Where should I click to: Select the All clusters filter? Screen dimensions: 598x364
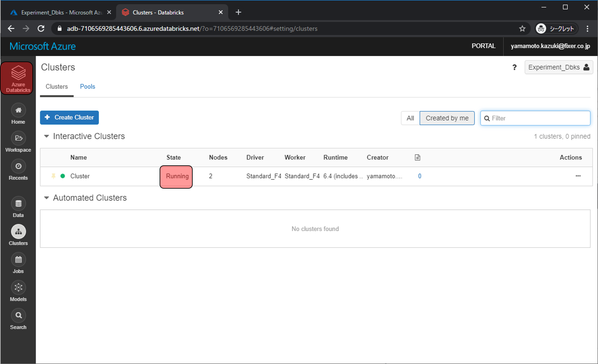410,118
